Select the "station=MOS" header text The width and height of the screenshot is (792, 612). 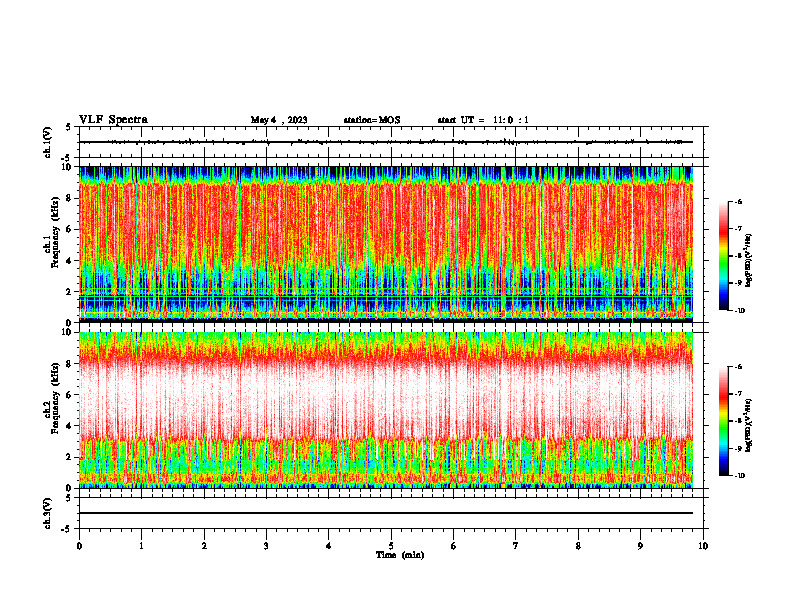[372, 120]
